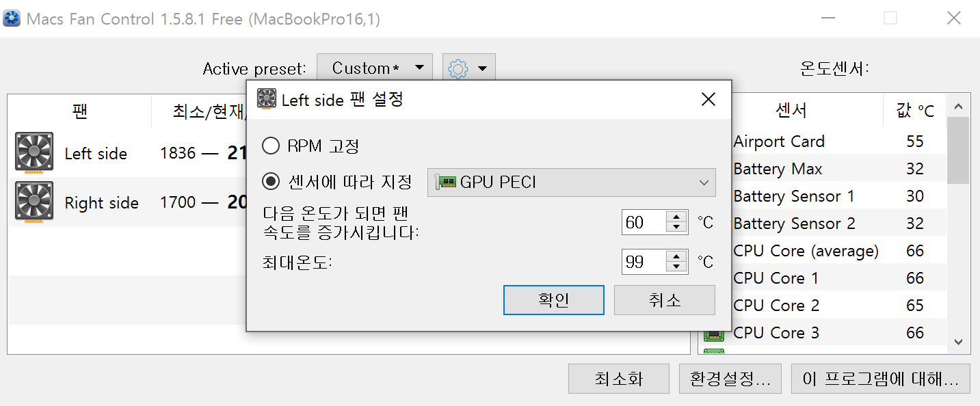Open 환경설정... preferences button
980x406 pixels.
click(x=730, y=379)
